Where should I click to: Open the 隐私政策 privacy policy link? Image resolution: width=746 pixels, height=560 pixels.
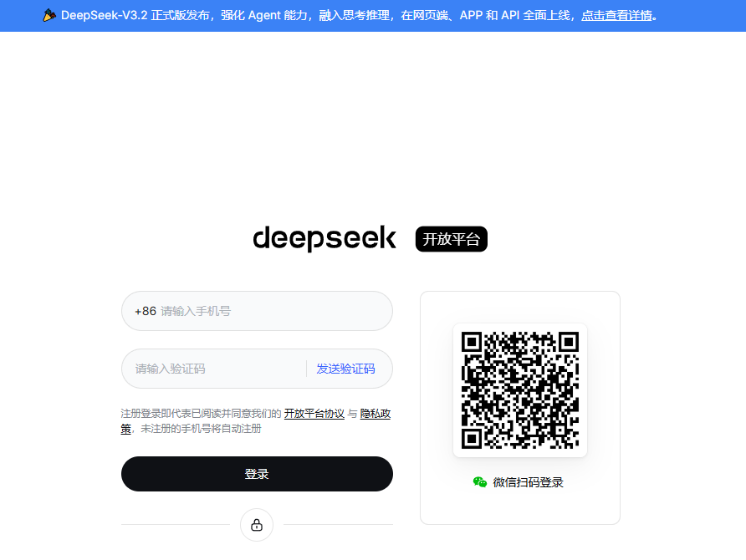pyautogui.click(x=375, y=414)
